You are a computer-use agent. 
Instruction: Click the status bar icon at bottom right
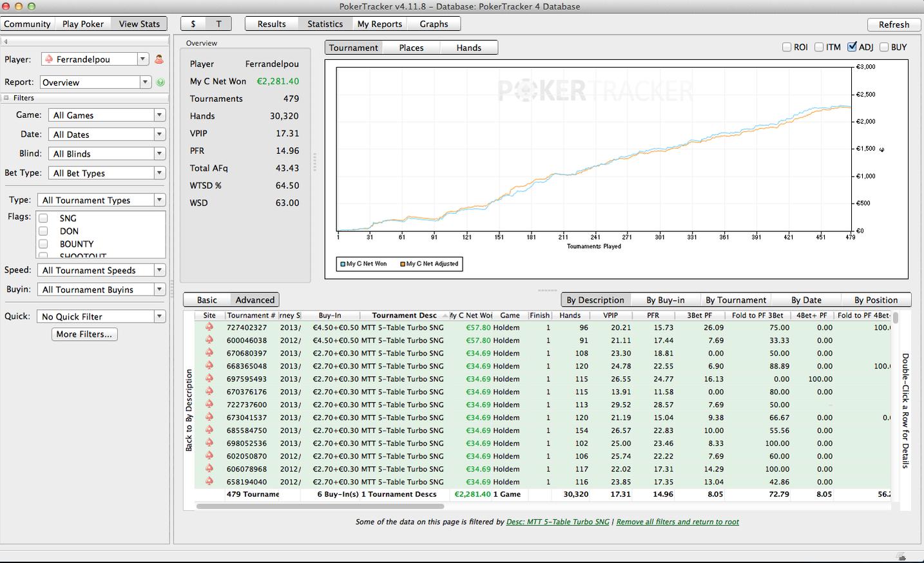[901, 557]
